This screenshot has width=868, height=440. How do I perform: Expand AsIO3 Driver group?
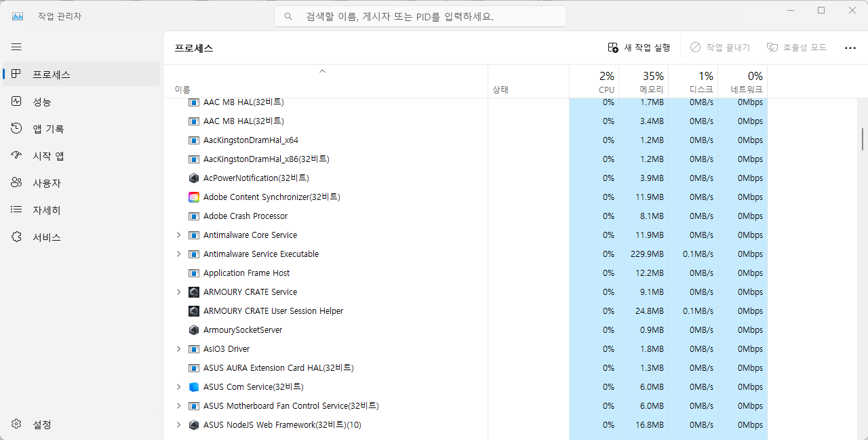click(x=179, y=349)
